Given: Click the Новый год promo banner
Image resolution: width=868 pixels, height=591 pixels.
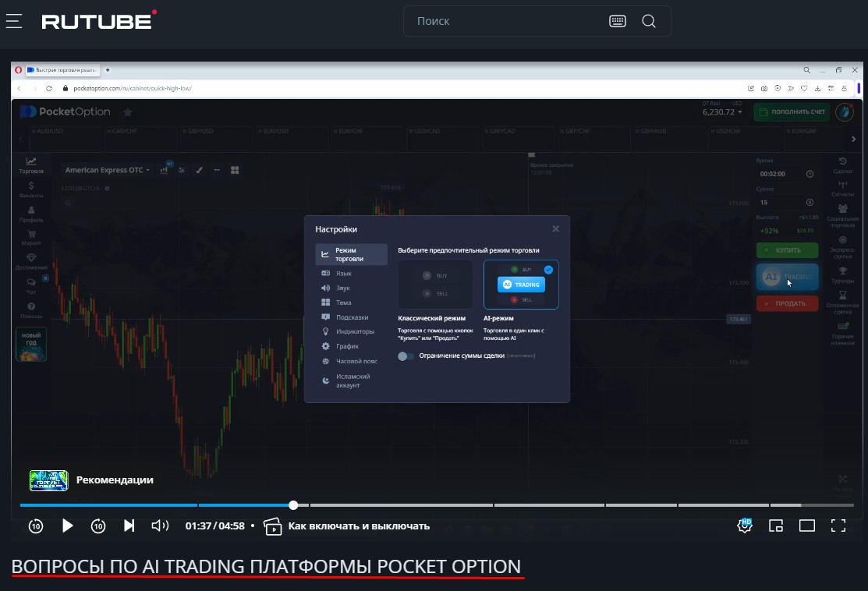Looking at the screenshot, I should [x=31, y=344].
